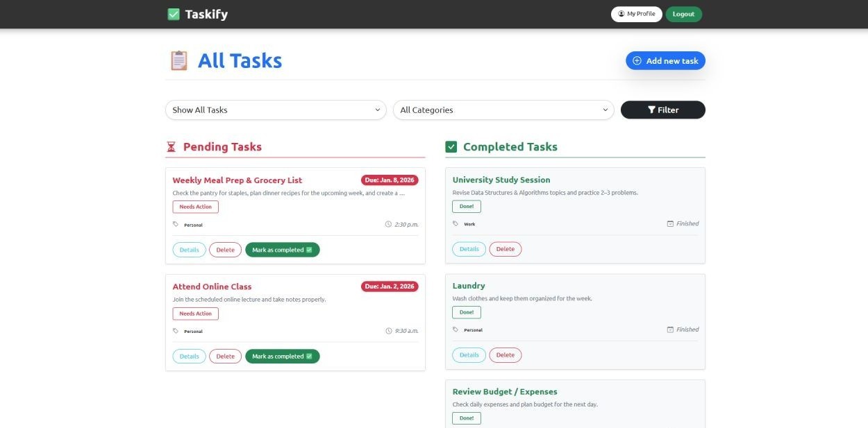Click the green checkbox icon beside Completed Tasks
This screenshot has width=868, height=428.
click(450, 146)
